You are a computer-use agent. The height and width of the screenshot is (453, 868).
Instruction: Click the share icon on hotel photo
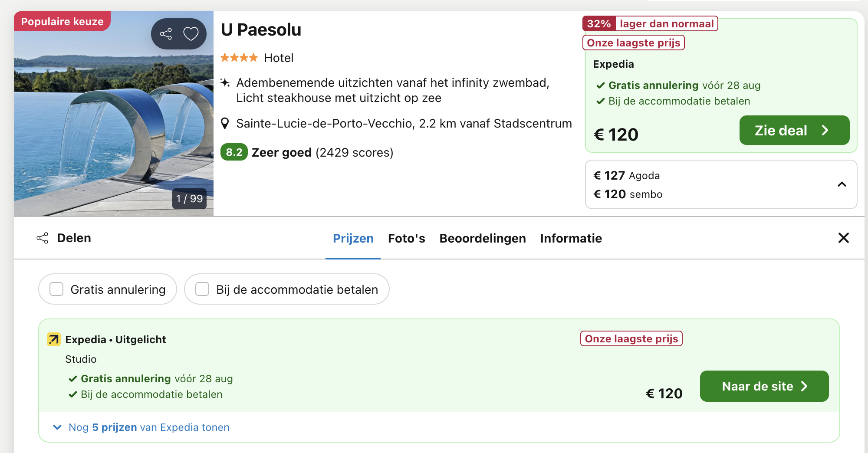tap(166, 34)
